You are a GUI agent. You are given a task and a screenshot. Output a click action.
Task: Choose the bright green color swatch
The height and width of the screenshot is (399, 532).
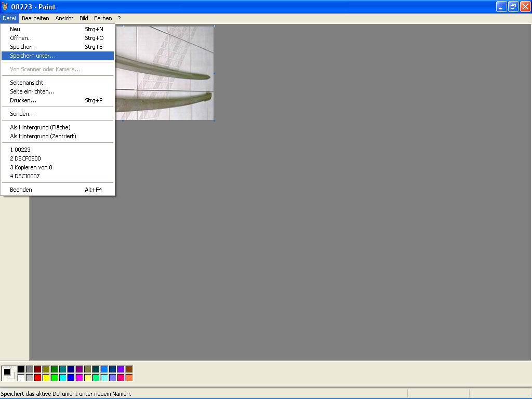pos(54,378)
